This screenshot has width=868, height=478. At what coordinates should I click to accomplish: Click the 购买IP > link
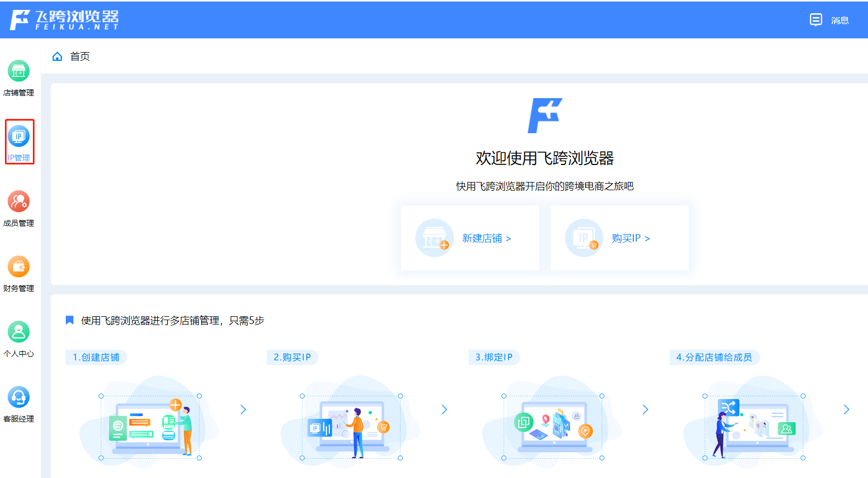pyautogui.click(x=631, y=238)
